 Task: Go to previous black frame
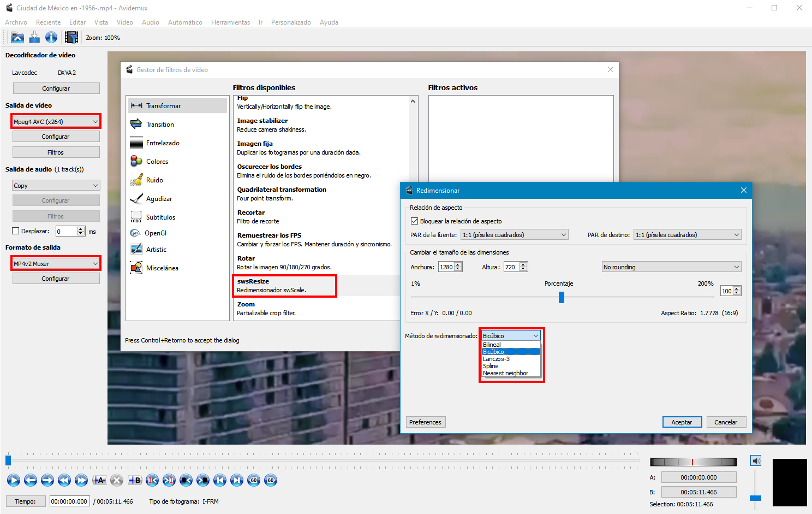(186, 480)
